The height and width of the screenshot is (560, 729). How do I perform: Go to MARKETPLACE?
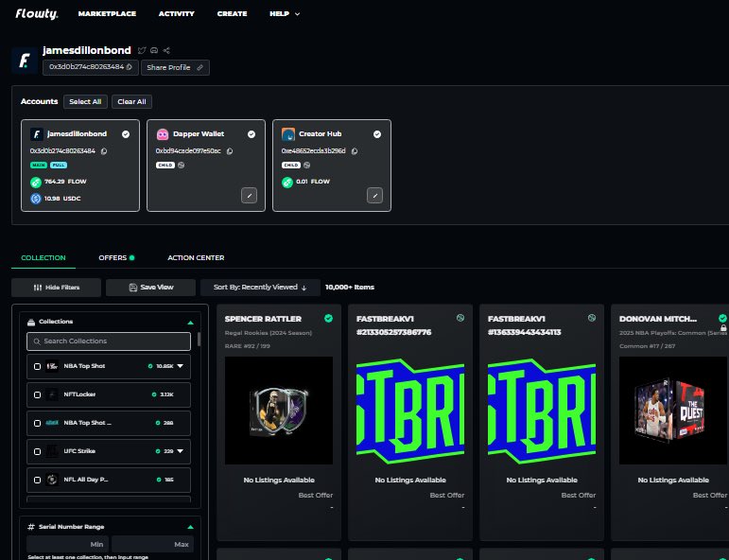(107, 14)
